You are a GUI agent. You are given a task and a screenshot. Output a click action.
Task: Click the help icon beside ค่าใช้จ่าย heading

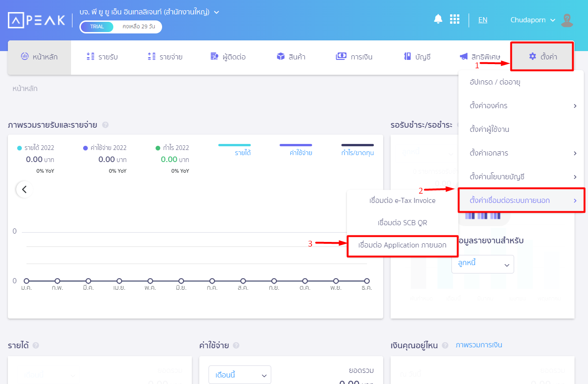(236, 345)
